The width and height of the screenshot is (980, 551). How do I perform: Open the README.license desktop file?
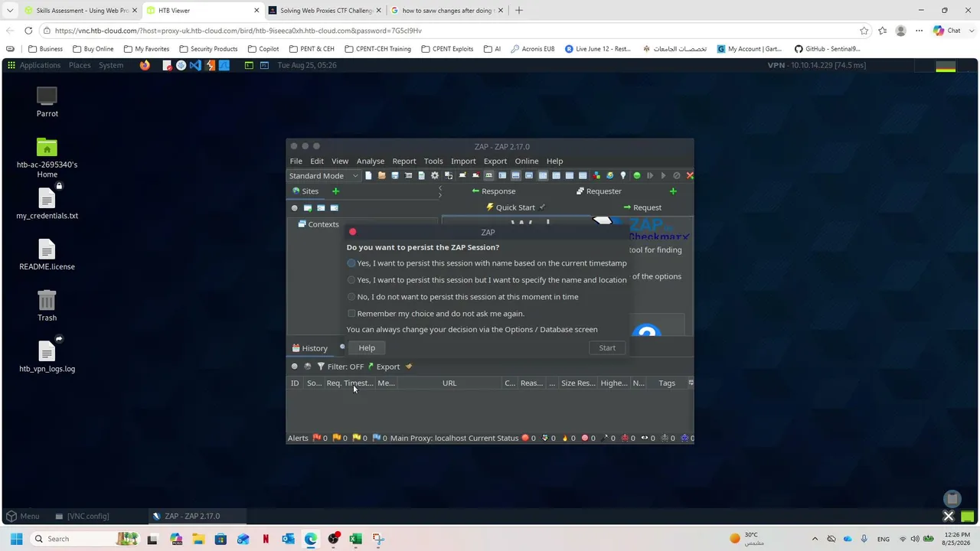[47, 254]
